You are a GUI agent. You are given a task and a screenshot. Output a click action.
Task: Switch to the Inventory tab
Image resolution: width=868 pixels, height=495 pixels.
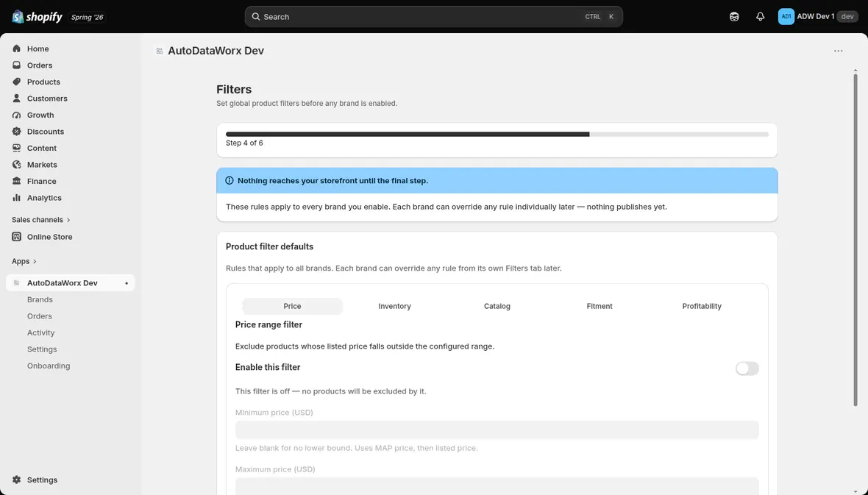point(395,306)
